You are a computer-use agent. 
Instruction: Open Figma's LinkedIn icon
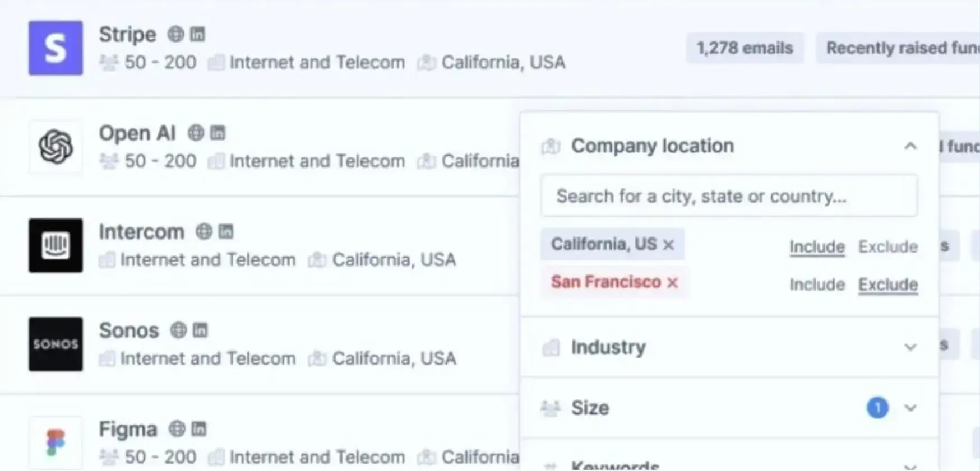coord(198,428)
